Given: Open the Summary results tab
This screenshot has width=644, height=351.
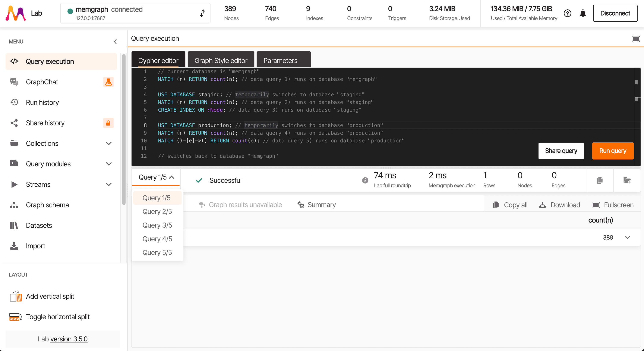Looking at the screenshot, I should click(x=316, y=205).
